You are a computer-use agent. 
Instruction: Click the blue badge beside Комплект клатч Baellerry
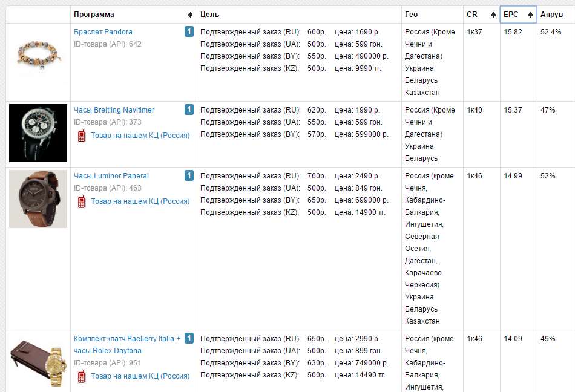[x=189, y=338]
